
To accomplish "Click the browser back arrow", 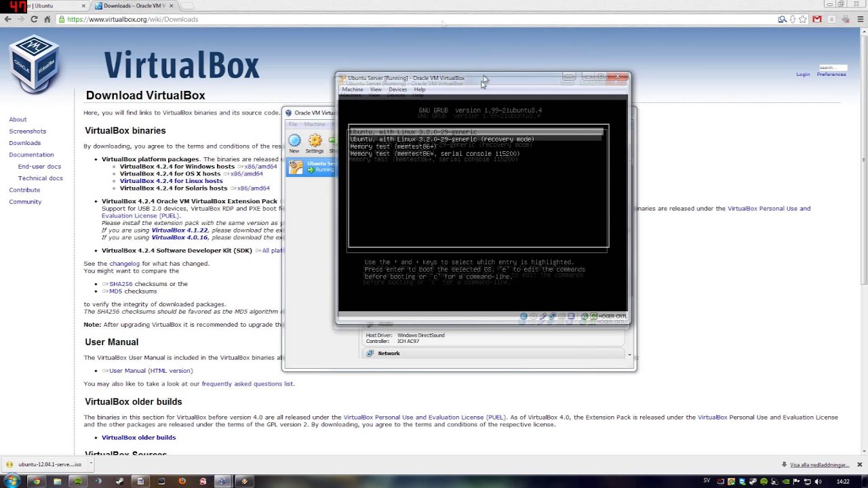I will tap(7, 19).
